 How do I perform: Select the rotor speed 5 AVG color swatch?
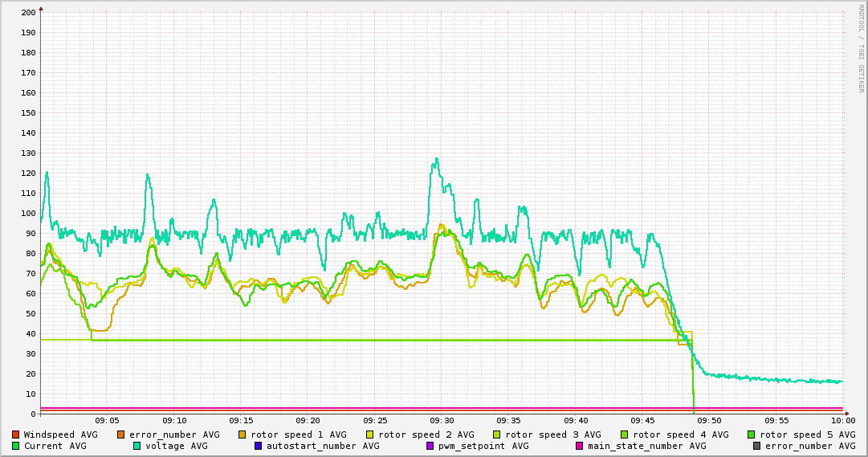(x=752, y=435)
